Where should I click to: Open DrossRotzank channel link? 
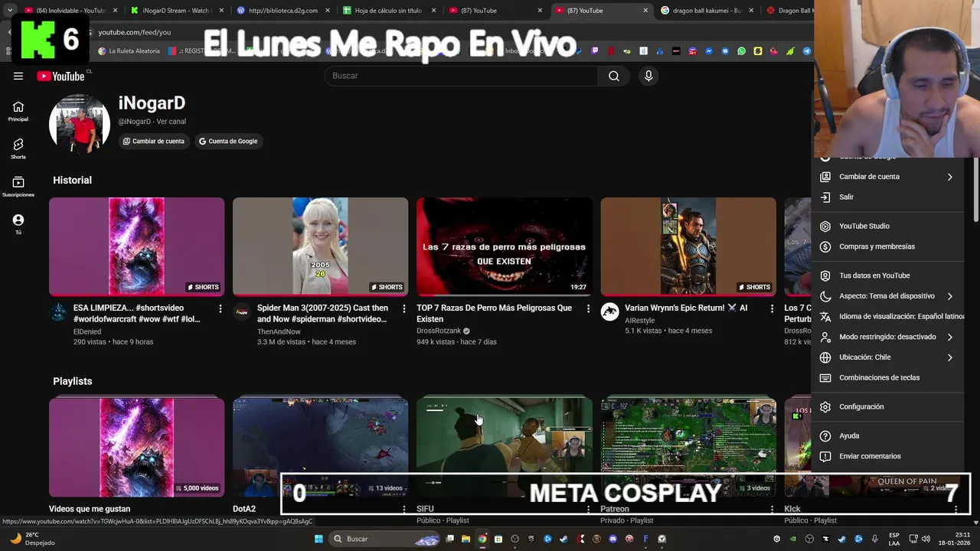(439, 331)
